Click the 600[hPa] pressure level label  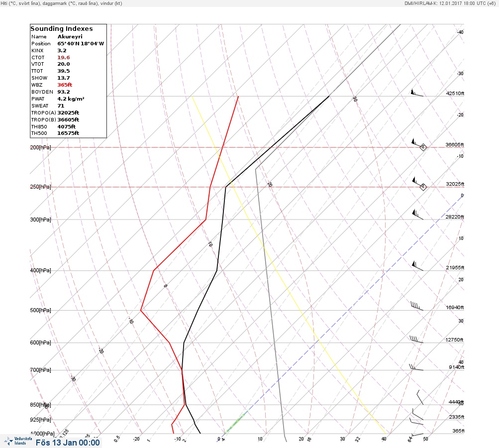[40, 342]
